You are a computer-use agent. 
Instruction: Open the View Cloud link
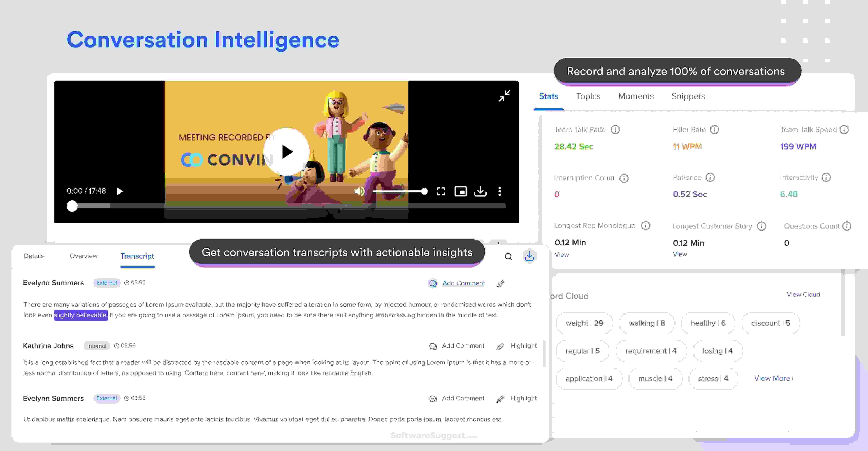coord(803,294)
